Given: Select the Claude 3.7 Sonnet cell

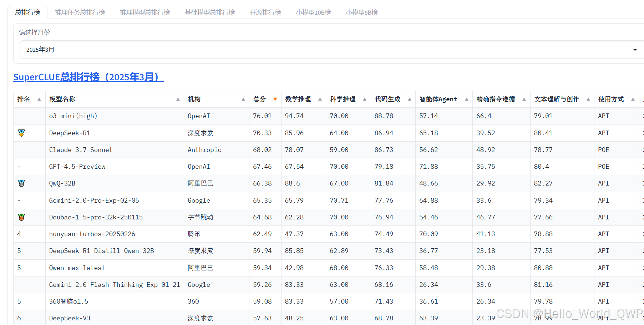Looking at the screenshot, I should 115,150.
